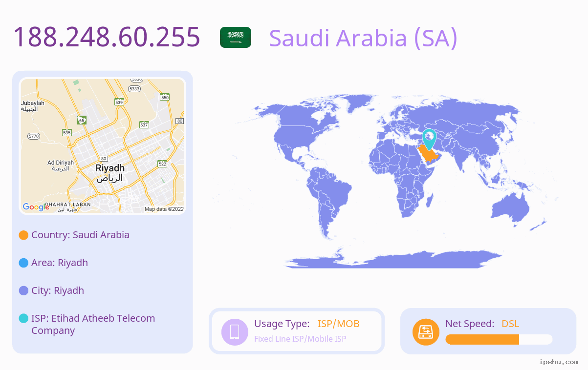Click route 535 marker on the map
This screenshot has width=588, height=370.
[x=67, y=132]
